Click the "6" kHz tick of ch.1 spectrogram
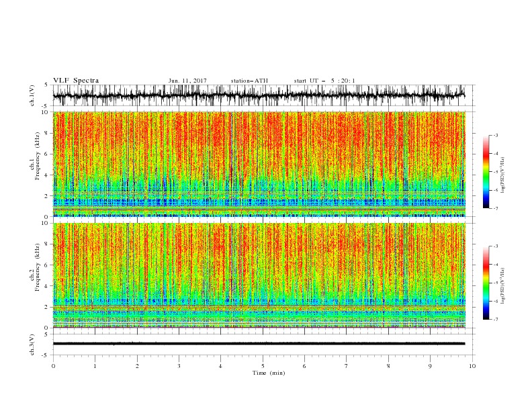The height and width of the screenshot is (411, 532). point(46,154)
